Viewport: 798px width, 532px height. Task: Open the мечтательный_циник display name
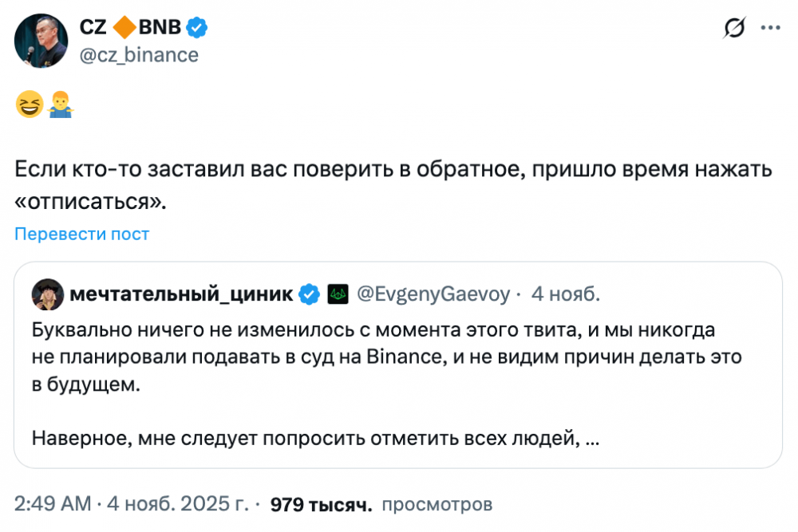(182, 294)
